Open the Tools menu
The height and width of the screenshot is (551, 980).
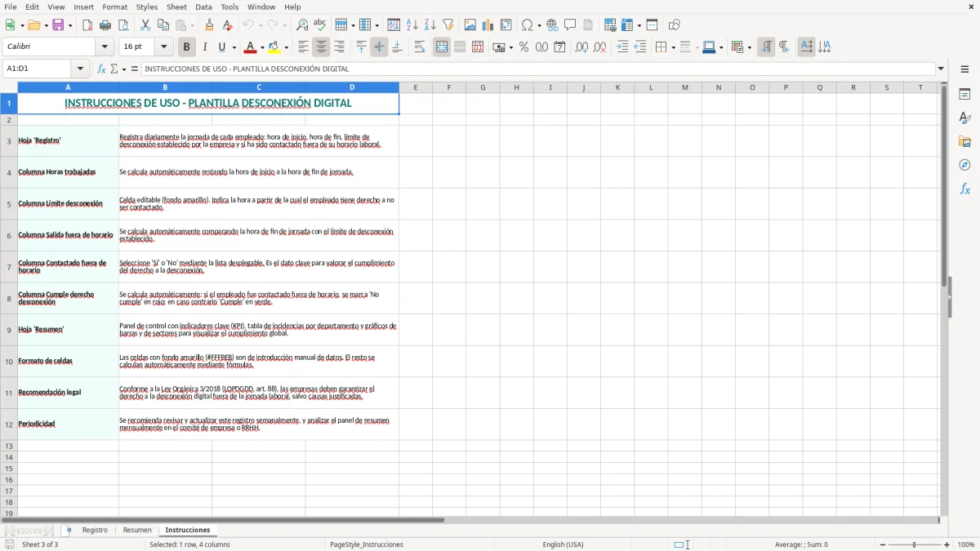229,7
